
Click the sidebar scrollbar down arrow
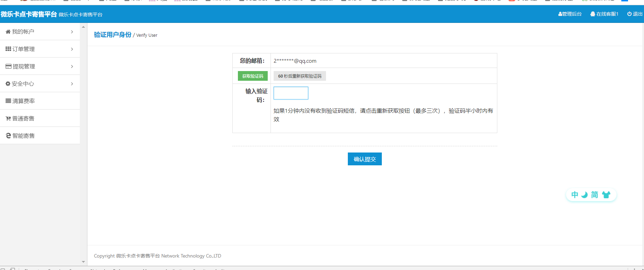point(83,262)
